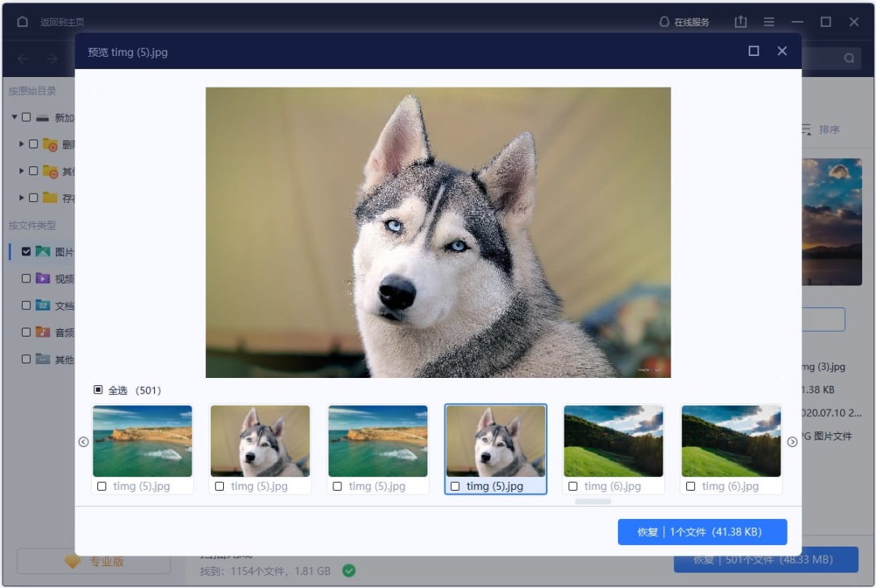876x588 pixels.
Task: Click the share/export icon in the title bar
Action: [741, 22]
